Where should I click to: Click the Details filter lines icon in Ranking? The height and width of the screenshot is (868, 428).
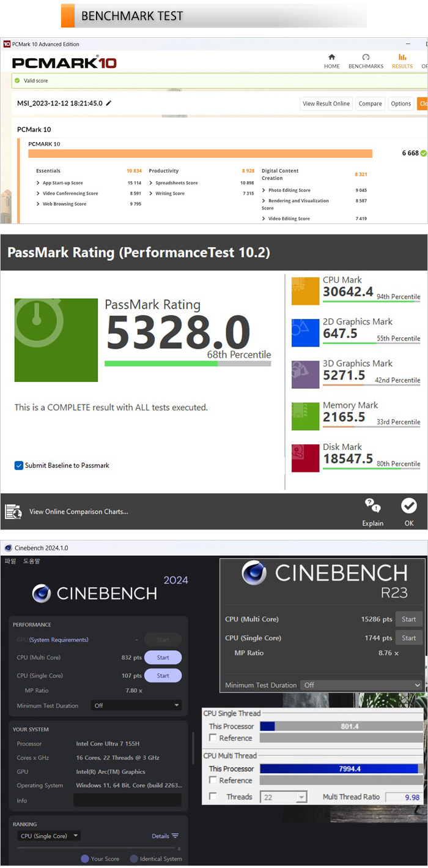175,836
